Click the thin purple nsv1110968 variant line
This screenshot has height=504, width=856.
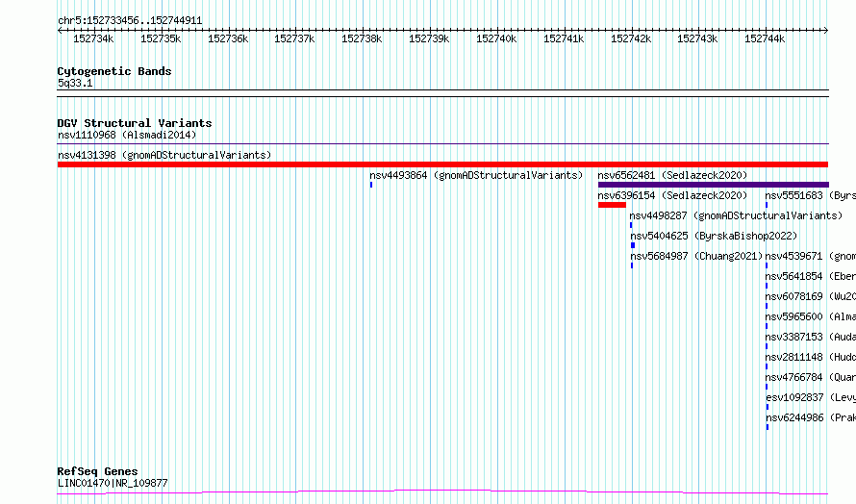tap(442, 144)
